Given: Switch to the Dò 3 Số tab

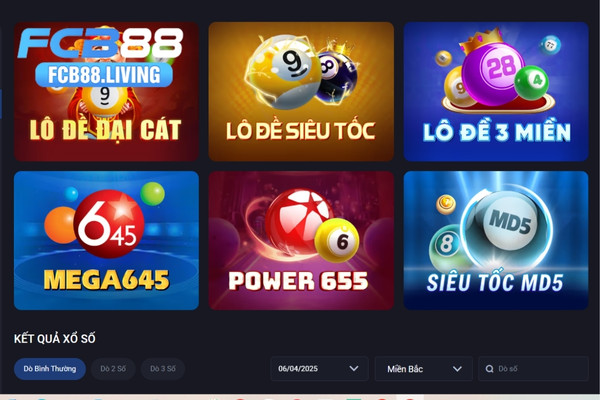Looking at the screenshot, I should click(163, 369).
